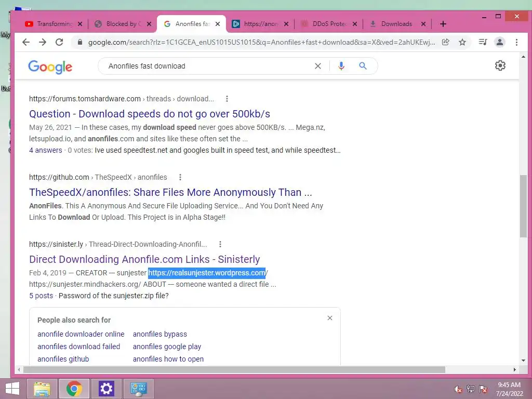Open a new tab with plus button
This screenshot has width=532, height=399.
tap(443, 24)
